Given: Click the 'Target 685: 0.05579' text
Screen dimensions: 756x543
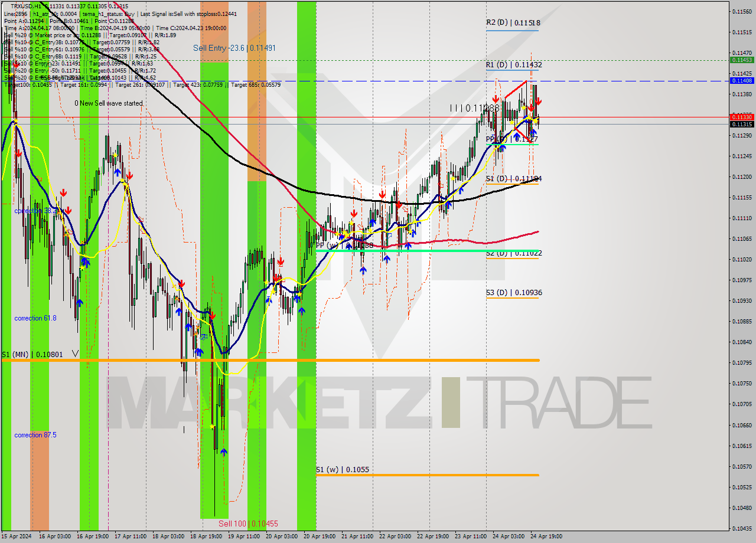Looking at the screenshot, I should (x=256, y=84).
